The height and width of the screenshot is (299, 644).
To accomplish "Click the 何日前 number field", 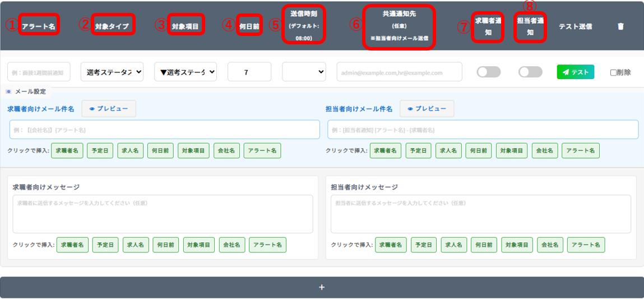I will click(249, 72).
